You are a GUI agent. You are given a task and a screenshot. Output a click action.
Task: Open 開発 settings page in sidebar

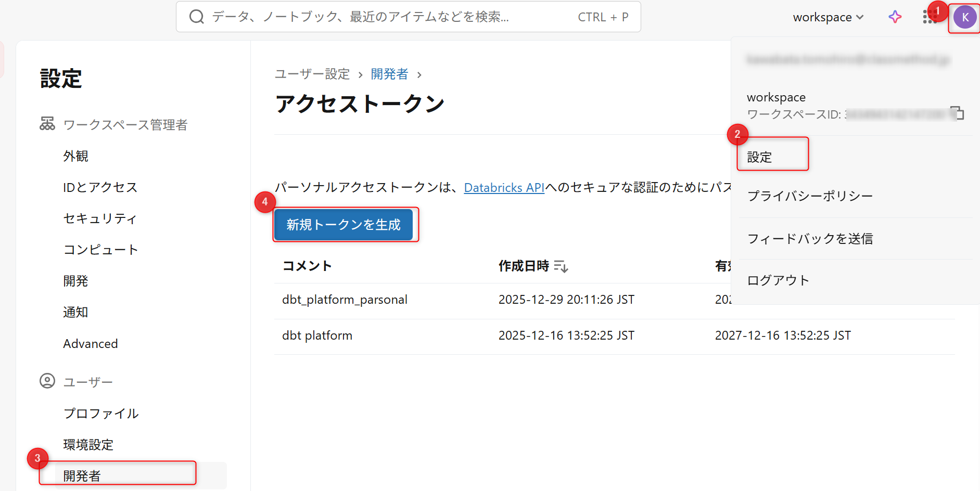coord(76,281)
